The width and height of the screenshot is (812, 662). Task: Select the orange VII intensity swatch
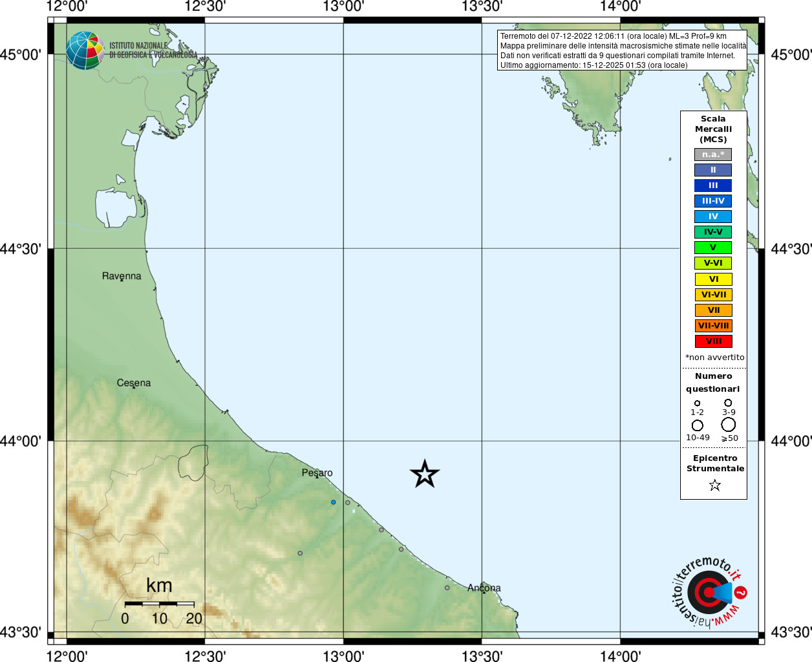[x=714, y=310]
